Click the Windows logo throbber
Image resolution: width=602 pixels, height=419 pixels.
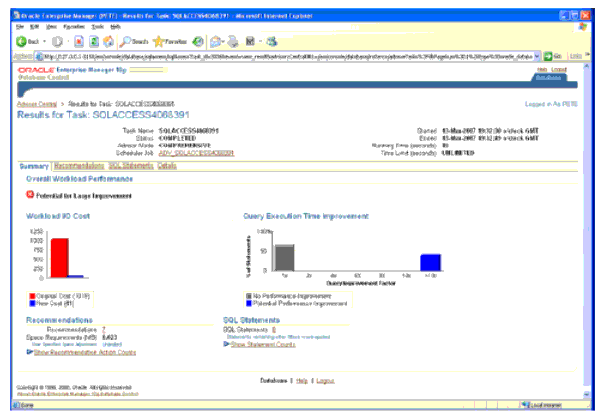(582, 26)
